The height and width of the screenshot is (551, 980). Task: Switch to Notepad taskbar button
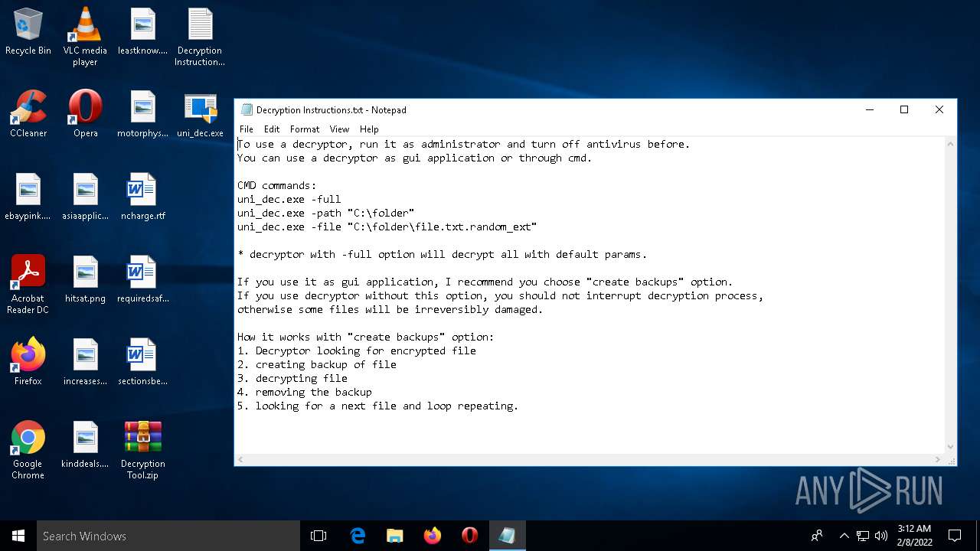pos(507,536)
